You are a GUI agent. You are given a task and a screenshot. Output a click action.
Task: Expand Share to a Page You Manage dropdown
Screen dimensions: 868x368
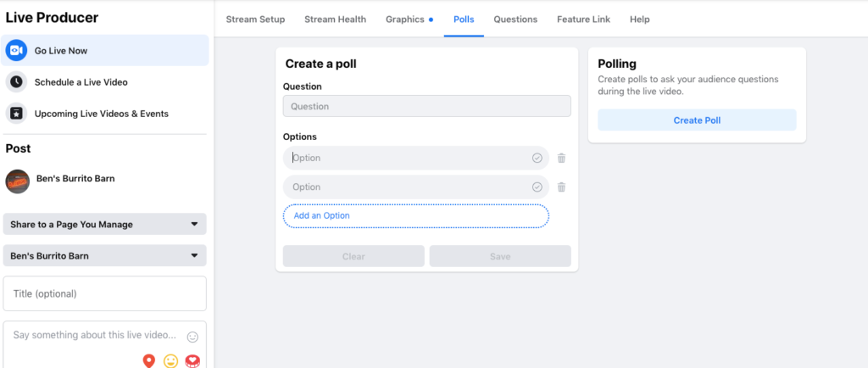point(104,224)
